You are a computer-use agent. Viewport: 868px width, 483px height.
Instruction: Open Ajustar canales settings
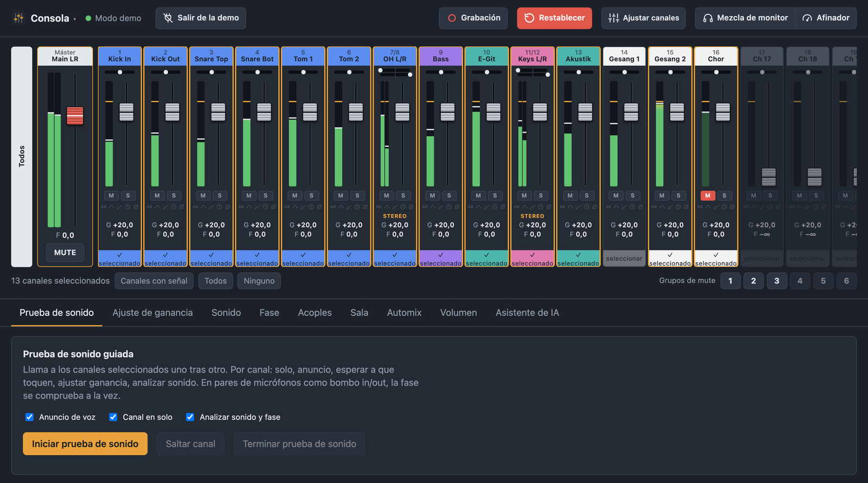pyautogui.click(x=643, y=18)
